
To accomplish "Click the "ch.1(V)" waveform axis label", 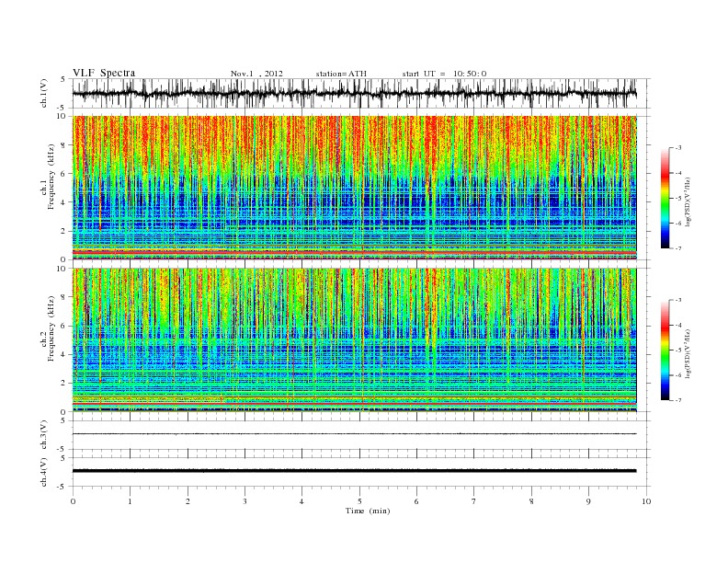I will pyautogui.click(x=44, y=93).
